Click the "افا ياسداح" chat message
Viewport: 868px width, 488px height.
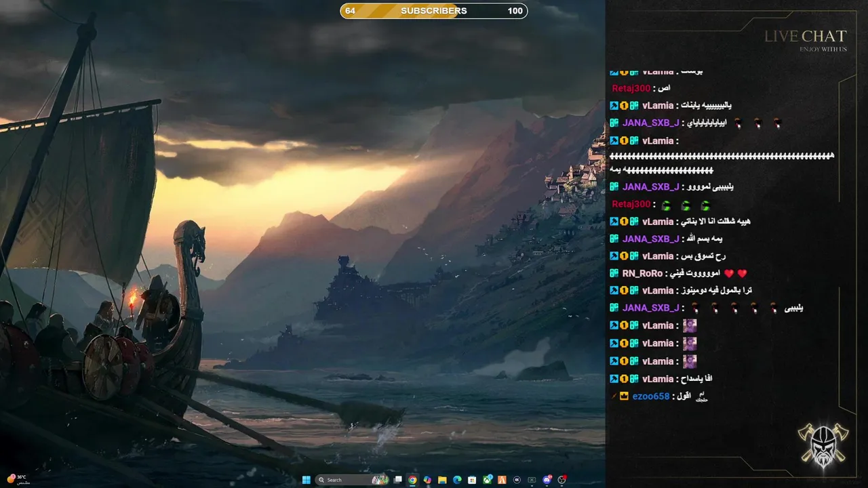(x=696, y=379)
